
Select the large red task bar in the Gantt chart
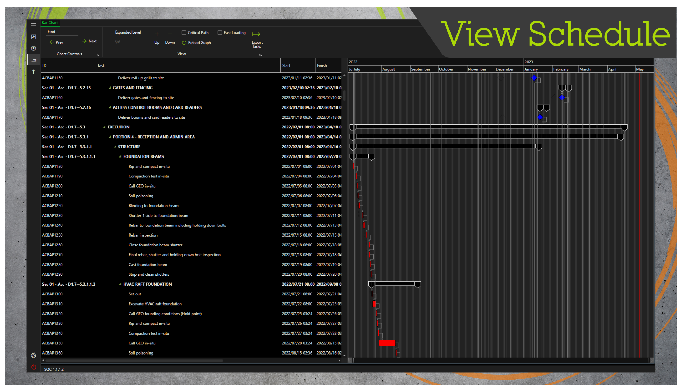point(387,343)
